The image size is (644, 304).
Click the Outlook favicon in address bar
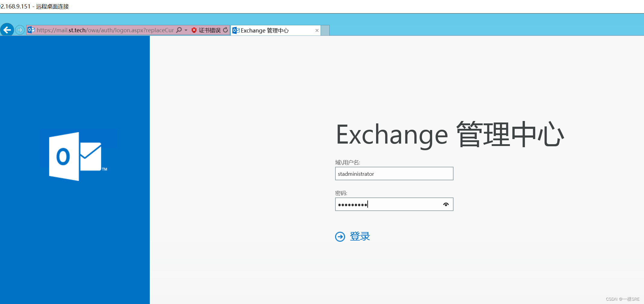(31, 30)
